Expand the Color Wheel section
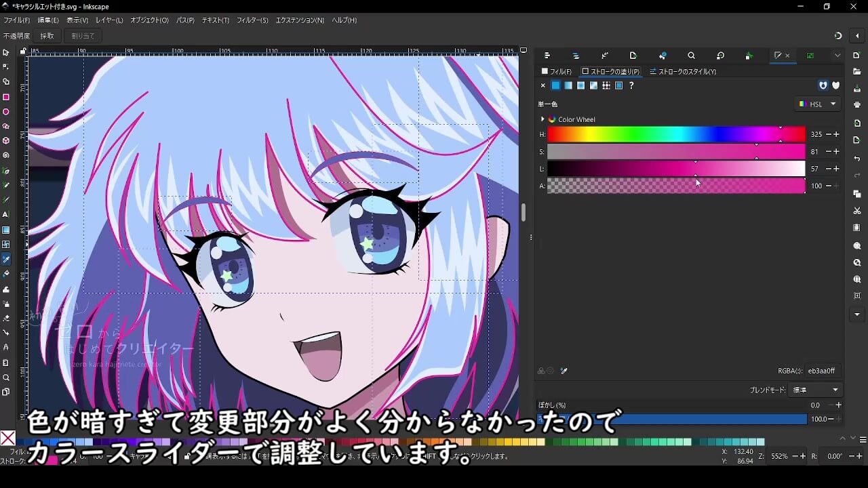This screenshot has height=488, width=868. (542, 119)
